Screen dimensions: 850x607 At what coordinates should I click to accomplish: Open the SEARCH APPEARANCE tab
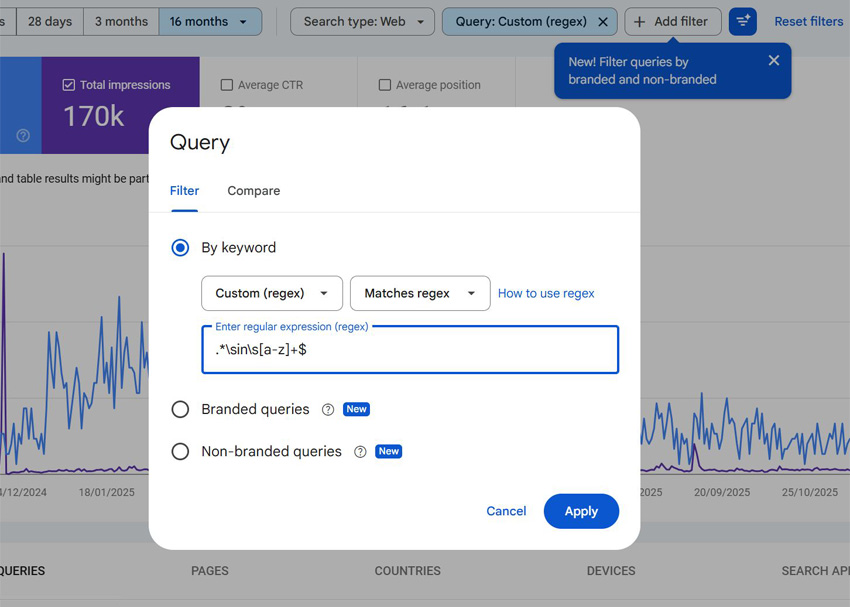click(815, 571)
